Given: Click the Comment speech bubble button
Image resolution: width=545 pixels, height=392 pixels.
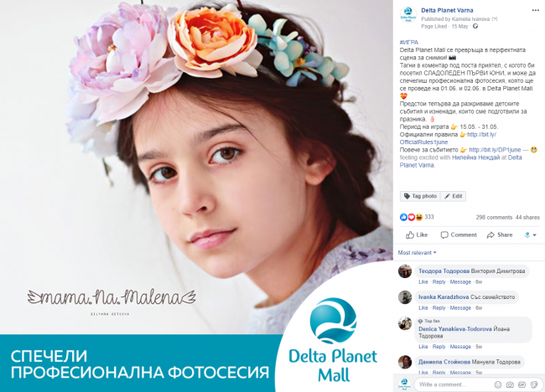Looking at the screenshot, I should (459, 235).
